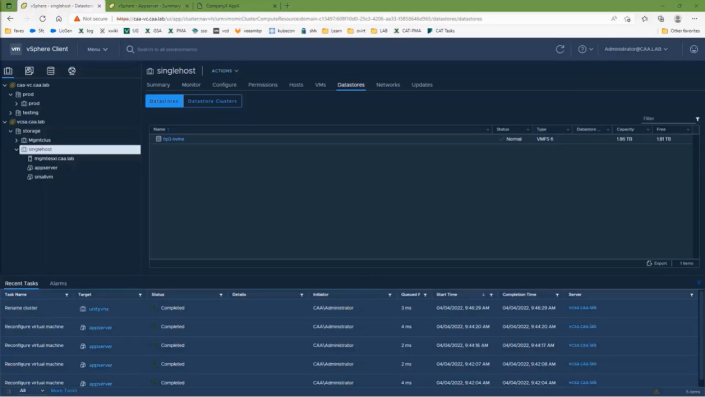705x397 pixels.
Task: Collapse the Recent Tasks panel chevron
Action: pyautogui.click(x=699, y=283)
